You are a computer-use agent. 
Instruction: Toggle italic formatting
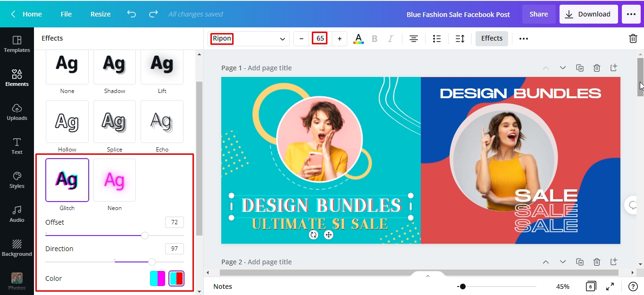[391, 39]
